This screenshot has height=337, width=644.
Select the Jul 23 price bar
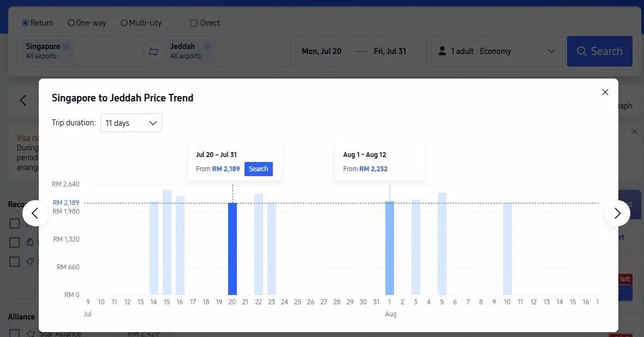(271, 249)
